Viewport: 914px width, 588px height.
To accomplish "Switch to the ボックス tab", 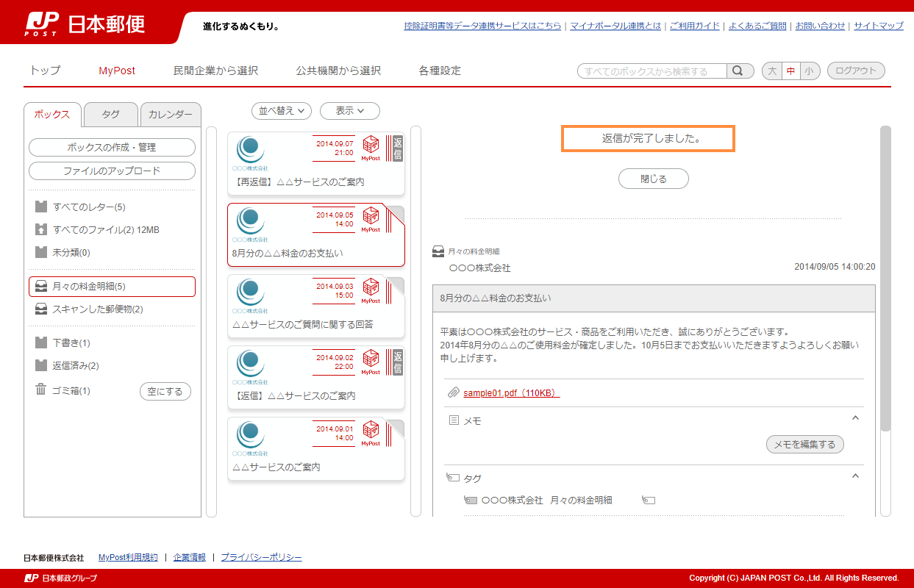I will click(52, 114).
